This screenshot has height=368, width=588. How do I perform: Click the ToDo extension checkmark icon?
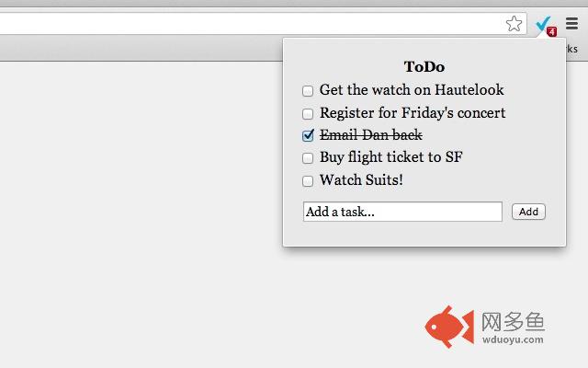click(x=545, y=25)
